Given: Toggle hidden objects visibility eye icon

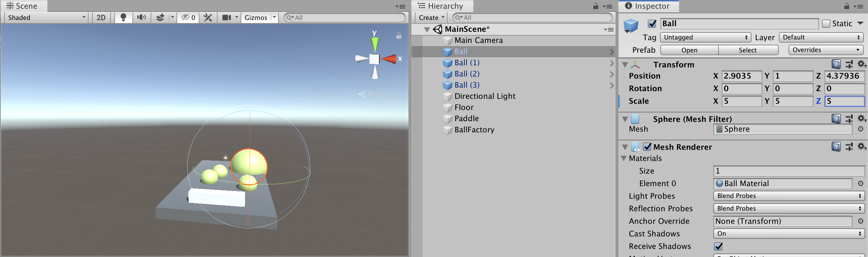Looking at the screenshot, I should click(x=188, y=17).
